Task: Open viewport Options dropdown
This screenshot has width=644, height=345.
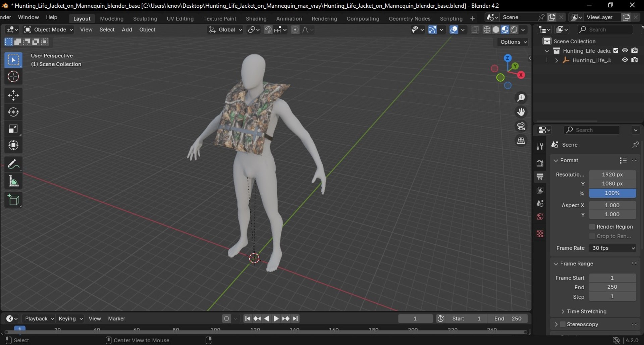Action: (x=514, y=42)
